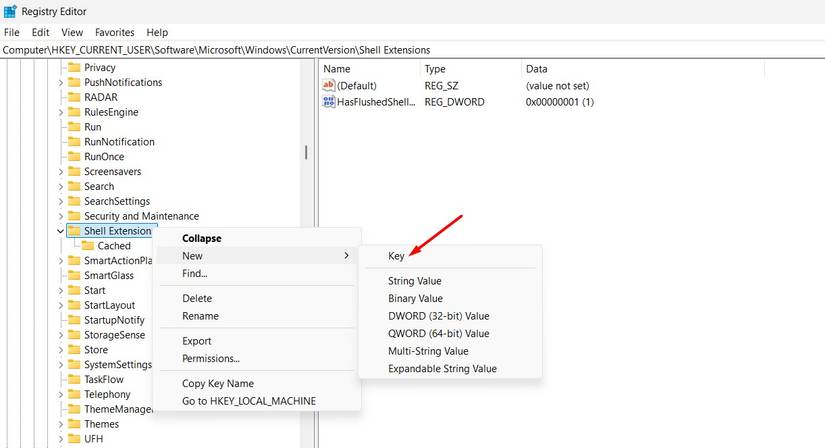Click the Run folder icon
Viewport: 825px width, 448px height.
(74, 127)
